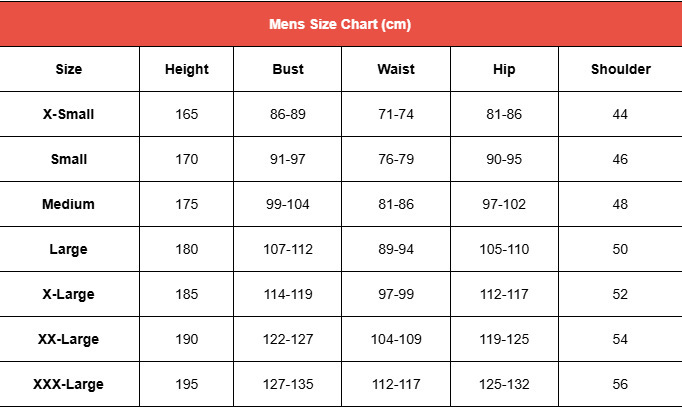Select the Waist column header
The height and width of the screenshot is (407, 682).
396,70
